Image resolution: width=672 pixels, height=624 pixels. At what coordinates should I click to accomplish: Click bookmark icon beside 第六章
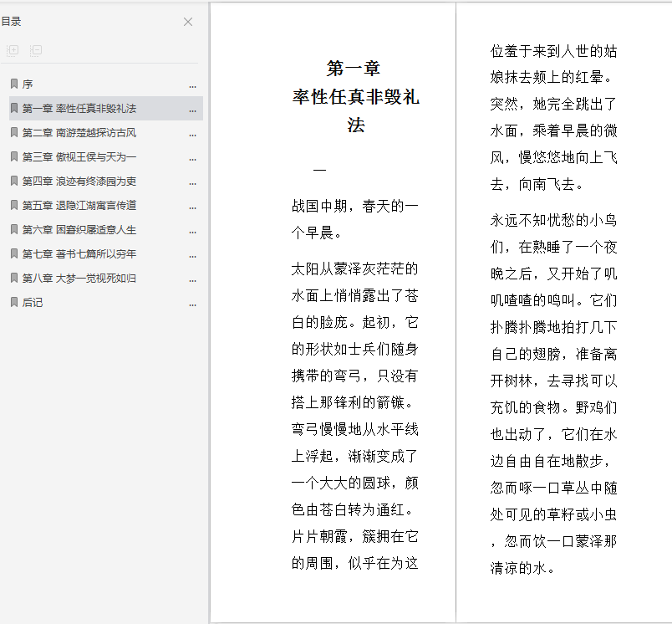[14, 229]
